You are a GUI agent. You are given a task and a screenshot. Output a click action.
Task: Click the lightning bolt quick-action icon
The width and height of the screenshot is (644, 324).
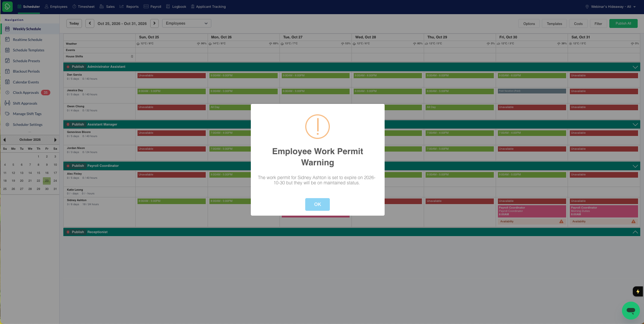click(638, 291)
